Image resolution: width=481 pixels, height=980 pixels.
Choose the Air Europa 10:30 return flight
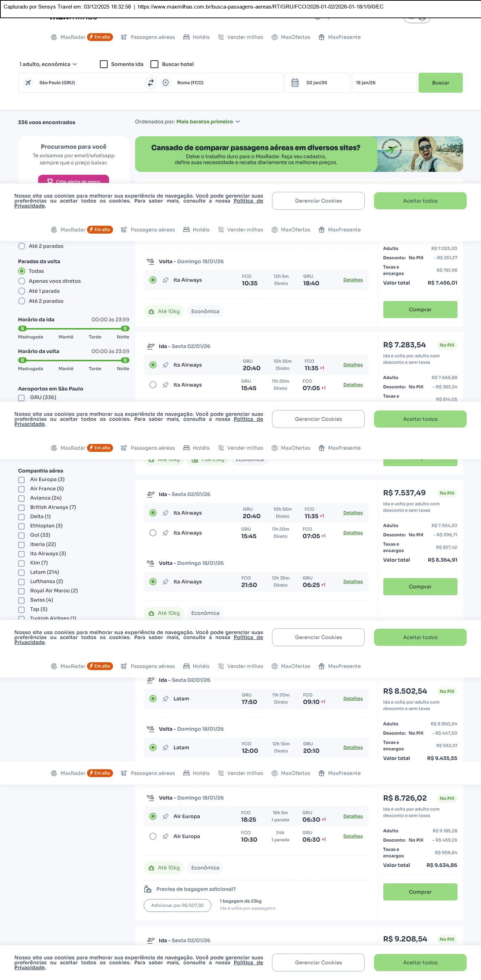[x=153, y=836]
